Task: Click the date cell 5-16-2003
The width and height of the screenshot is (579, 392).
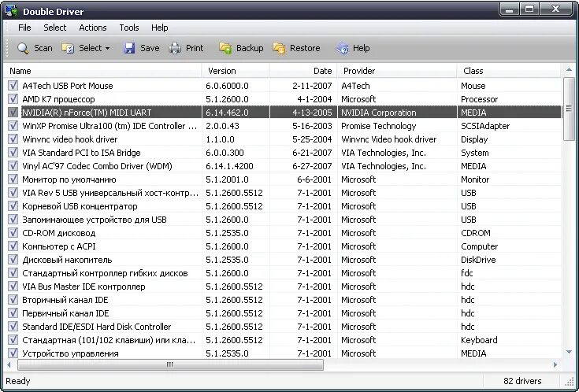Action: 312,126
